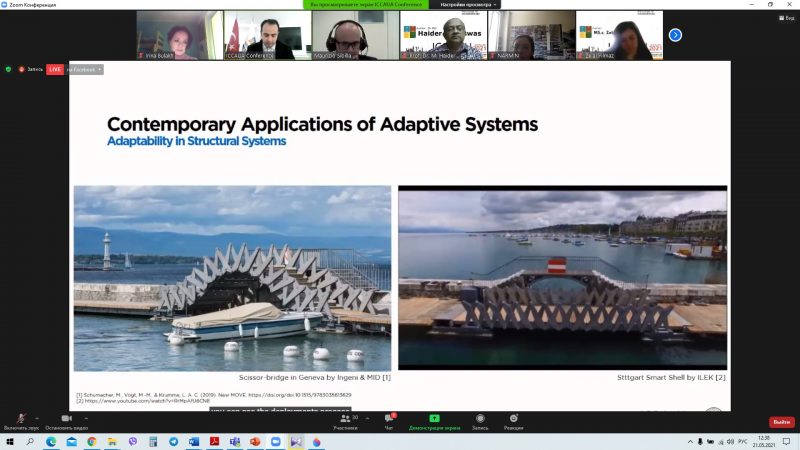The image size is (800, 450).
Task: Select the ICCAUA Conference video thumbnail
Action: click(268, 35)
